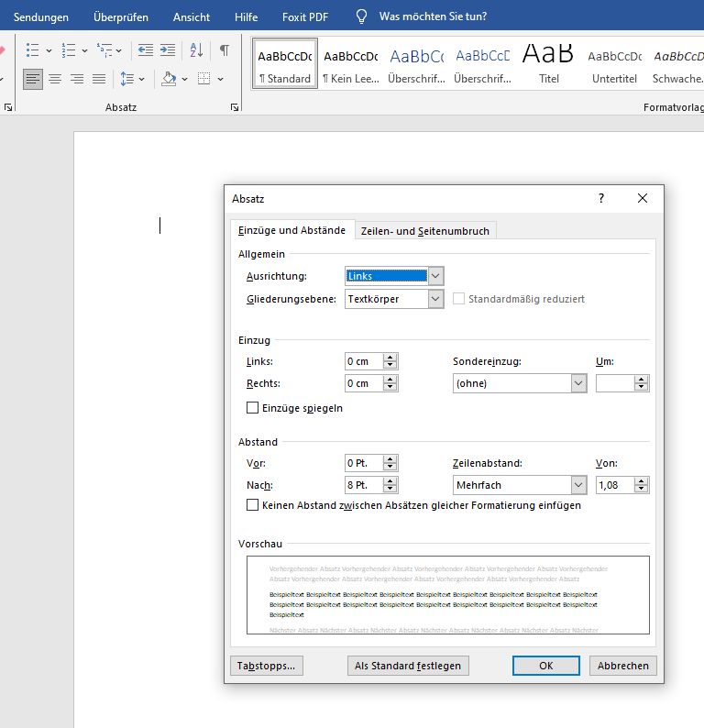Switch to Einzüge und Abstände tab
This screenshot has width=704, height=728.
coord(291,230)
